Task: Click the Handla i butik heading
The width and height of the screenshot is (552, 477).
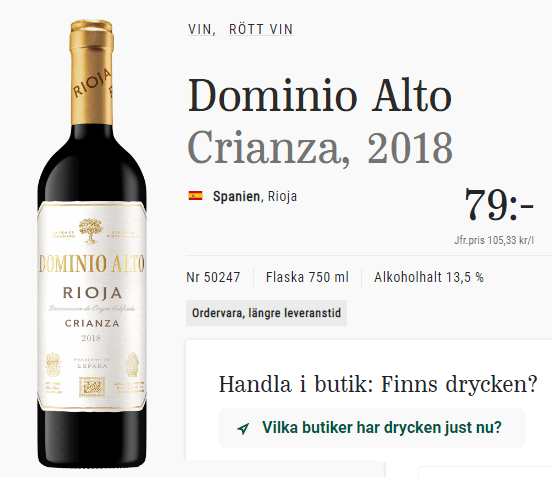Action: (378, 384)
